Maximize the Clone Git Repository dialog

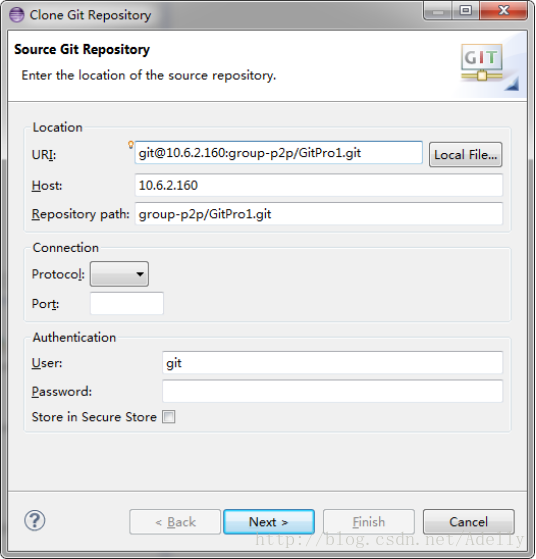tap(465, 10)
